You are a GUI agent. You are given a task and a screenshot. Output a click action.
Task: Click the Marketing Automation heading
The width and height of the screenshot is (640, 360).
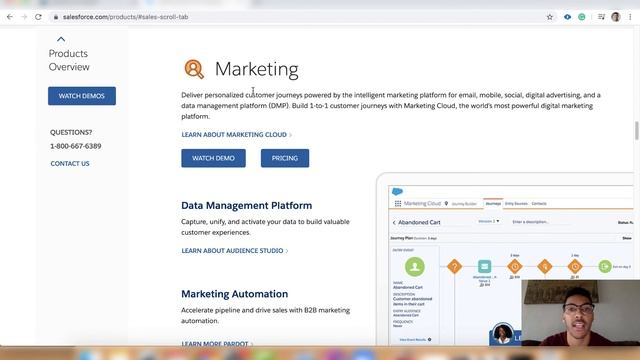[x=235, y=294]
